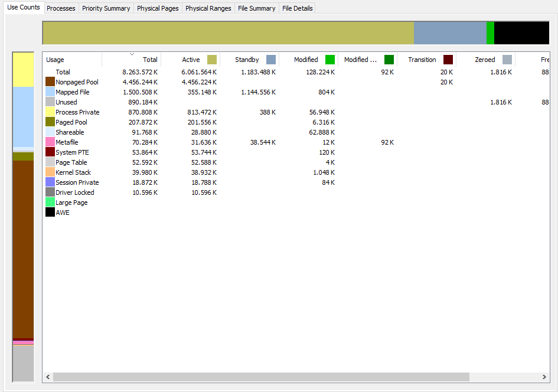Open the Priority Summary tab
This screenshot has width=558, height=392.
point(106,8)
